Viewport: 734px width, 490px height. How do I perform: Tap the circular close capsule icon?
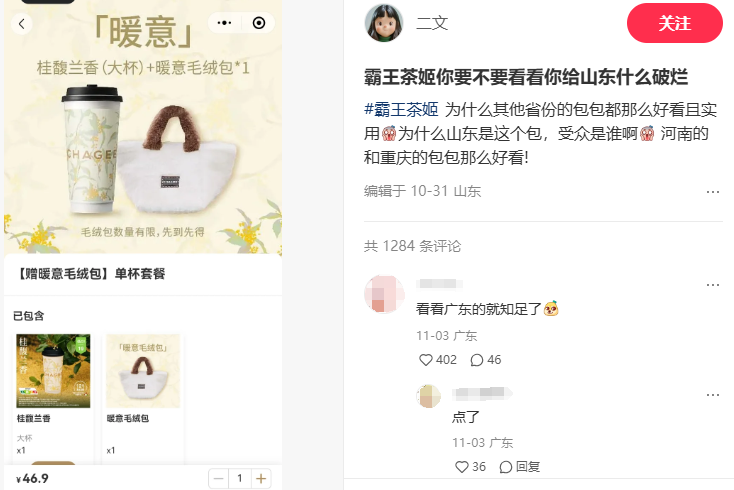tap(258, 23)
